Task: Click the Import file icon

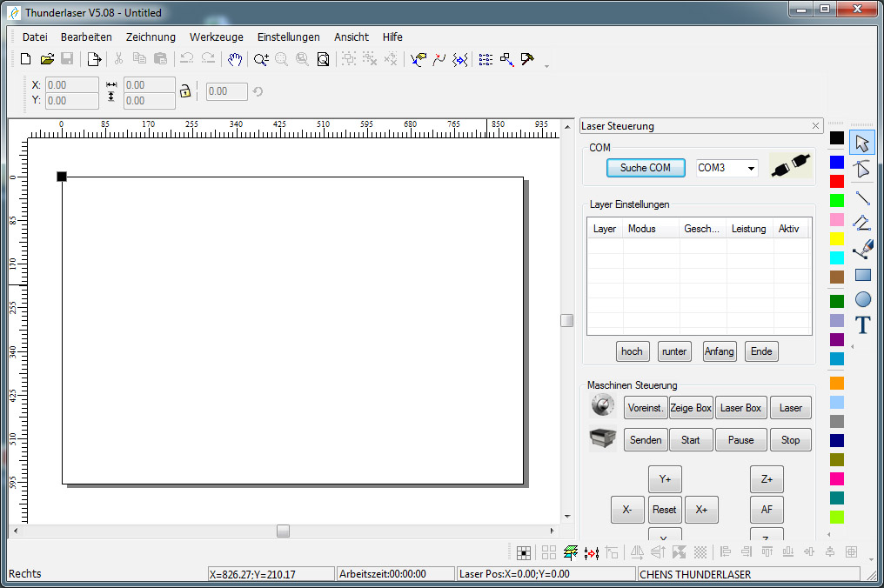Action: pyautogui.click(x=93, y=59)
